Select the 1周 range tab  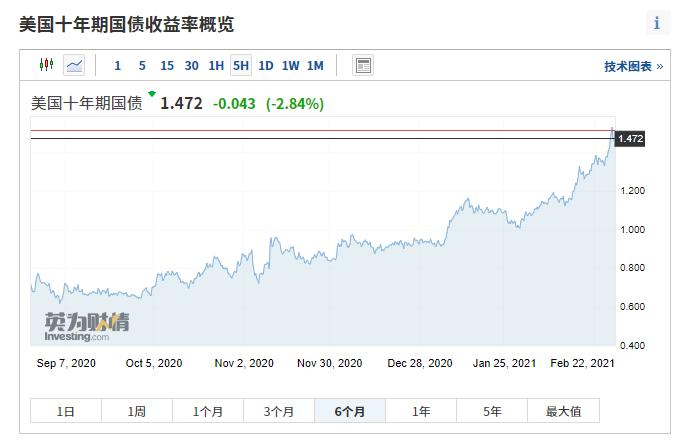(x=137, y=411)
